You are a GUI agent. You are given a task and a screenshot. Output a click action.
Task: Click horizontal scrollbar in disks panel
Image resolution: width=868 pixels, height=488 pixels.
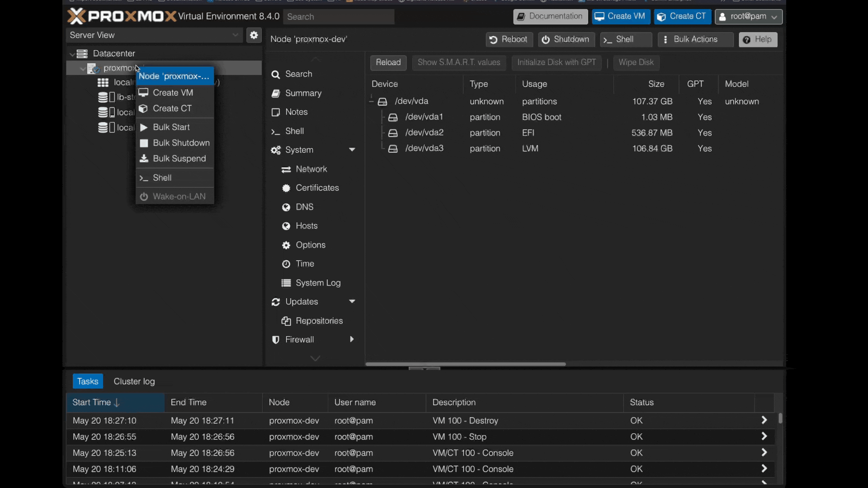click(x=466, y=364)
